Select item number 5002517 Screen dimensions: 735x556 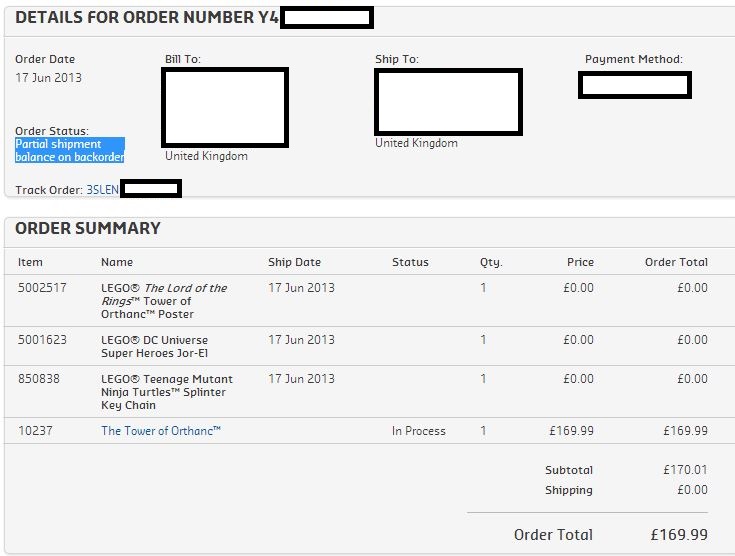42,288
